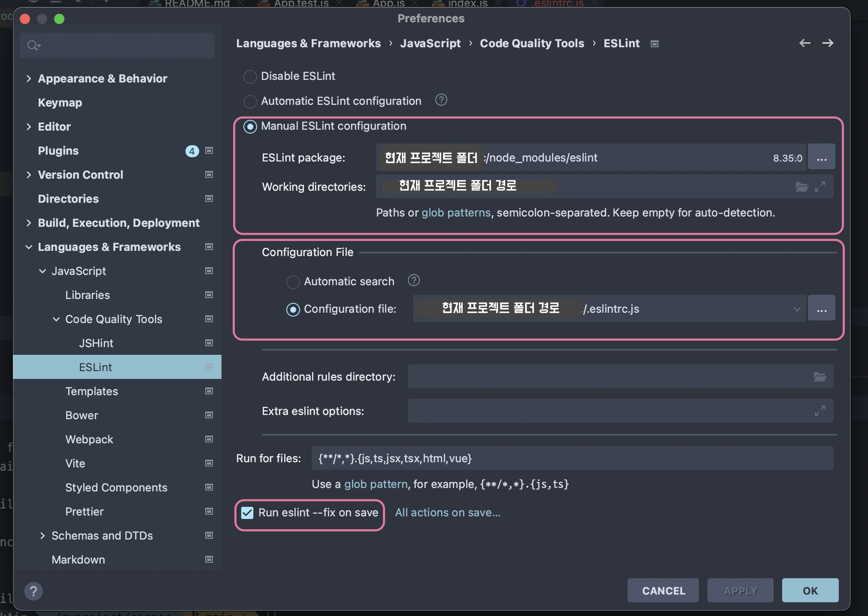Click the OK button
This screenshot has width=868, height=616.
[810, 591]
